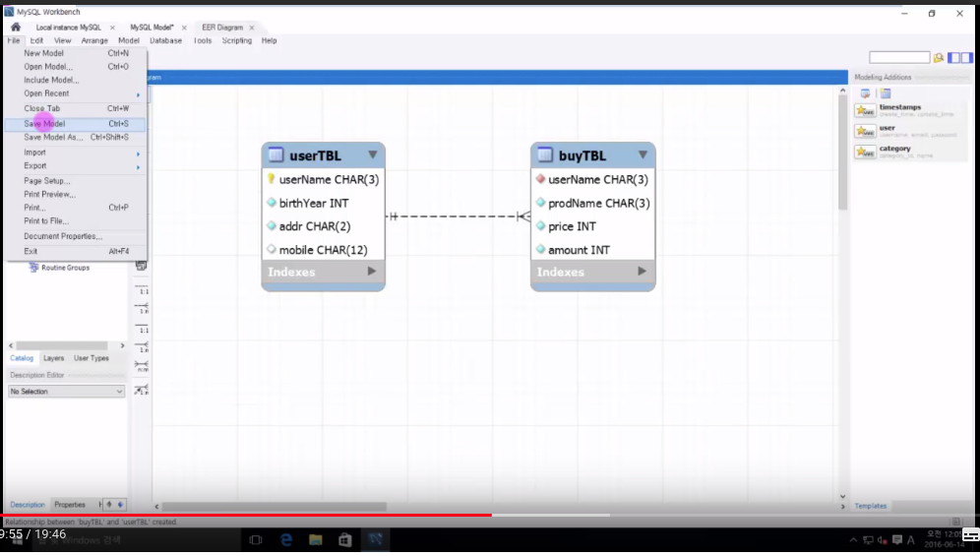The height and width of the screenshot is (556, 980).
Task: Toggle the right sidebar panel view icon
Action: [967, 57]
